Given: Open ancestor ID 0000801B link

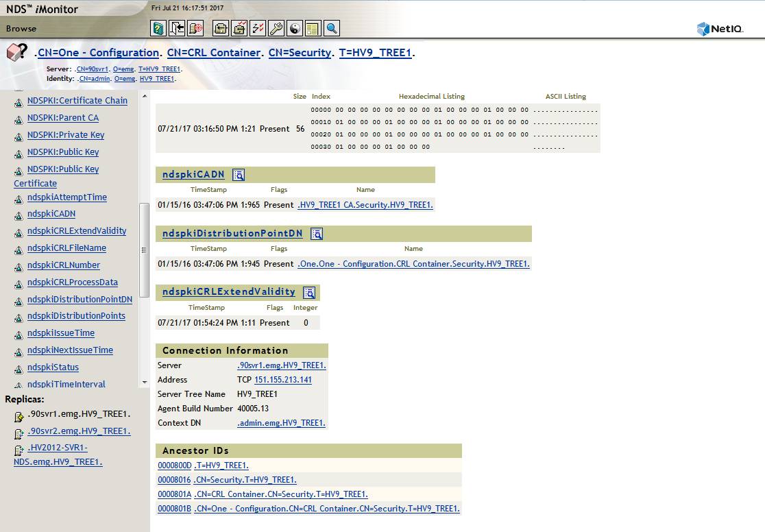Looking at the screenshot, I should pyautogui.click(x=174, y=509).
